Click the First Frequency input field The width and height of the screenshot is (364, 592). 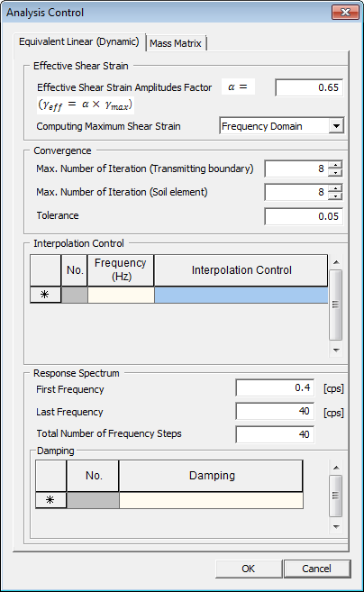[275, 387]
